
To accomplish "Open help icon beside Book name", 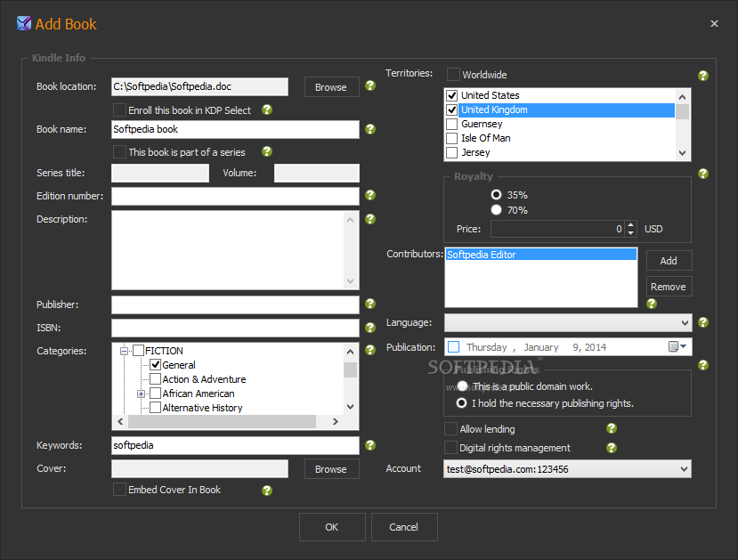I will [370, 129].
